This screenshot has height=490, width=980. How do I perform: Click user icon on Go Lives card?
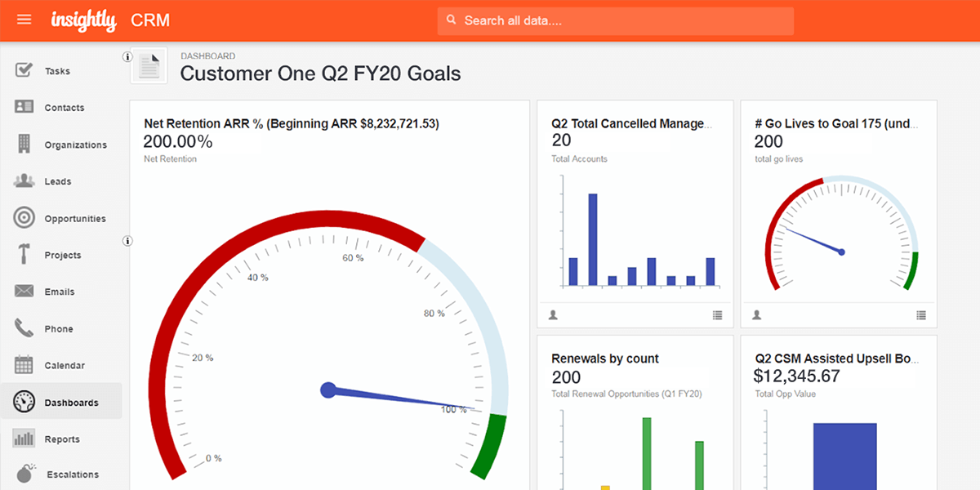(756, 315)
